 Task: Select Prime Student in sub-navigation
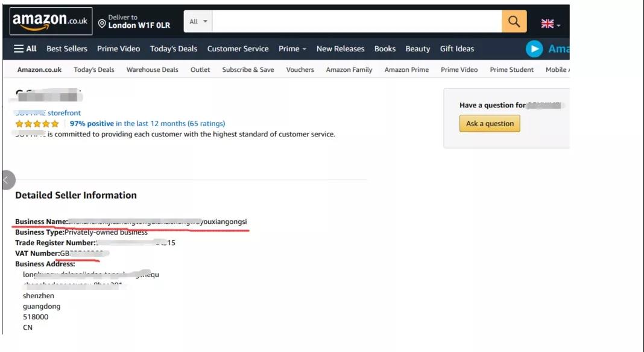511,70
